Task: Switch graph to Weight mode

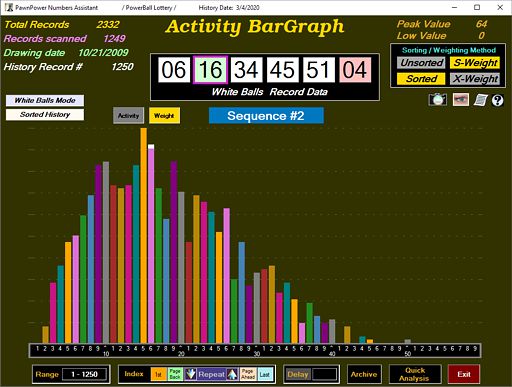Action: tap(164, 115)
